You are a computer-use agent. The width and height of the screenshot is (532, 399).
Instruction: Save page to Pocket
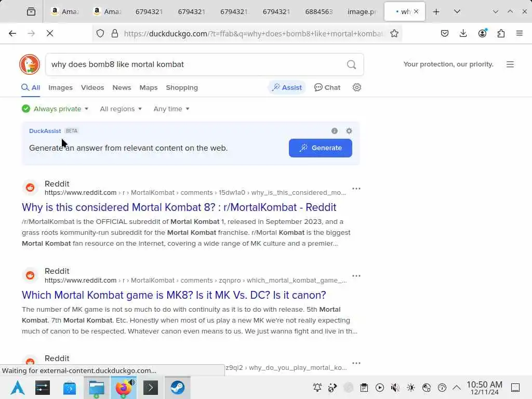coord(445,33)
